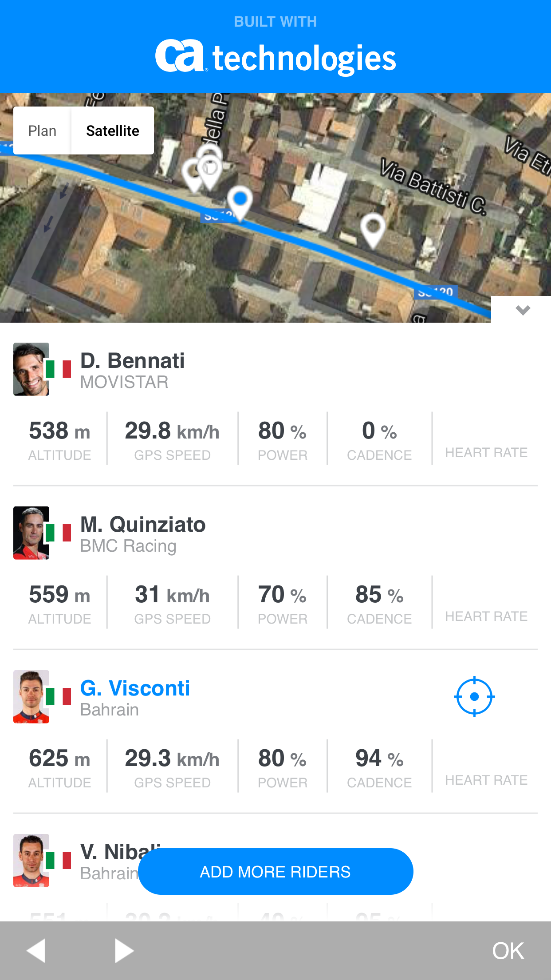This screenshot has height=980, width=551.
Task: Tap G. Visconti's rider photo
Action: pos(31,696)
